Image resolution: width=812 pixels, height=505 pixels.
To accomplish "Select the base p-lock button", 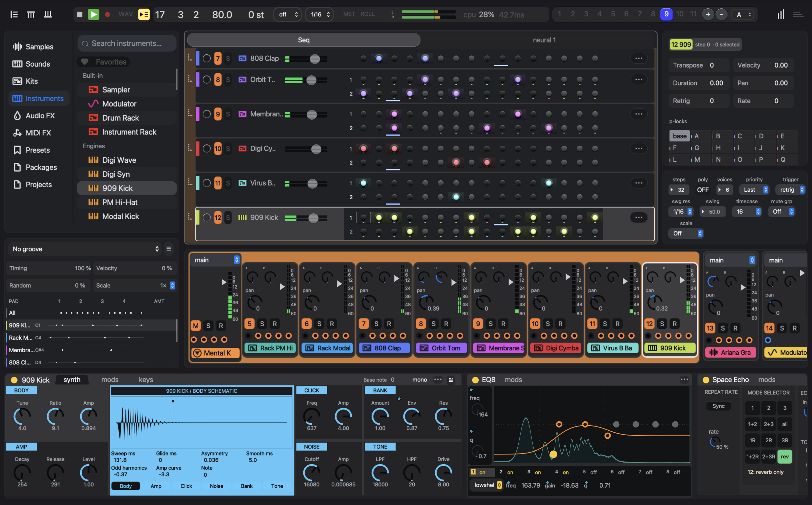I will tap(679, 136).
